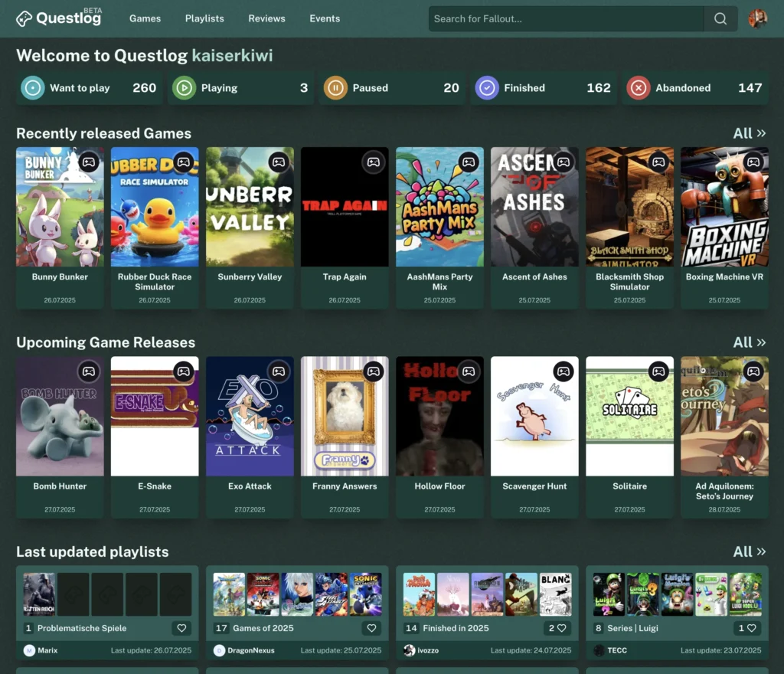Click controller icon on Franny Answers card
The height and width of the screenshot is (674, 784).
[374, 371]
